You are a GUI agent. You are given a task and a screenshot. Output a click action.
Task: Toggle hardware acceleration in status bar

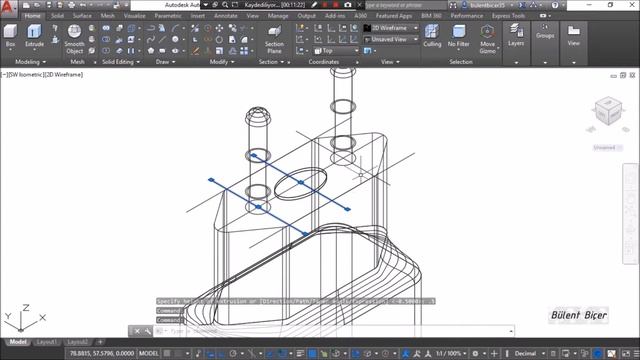(x=598, y=353)
